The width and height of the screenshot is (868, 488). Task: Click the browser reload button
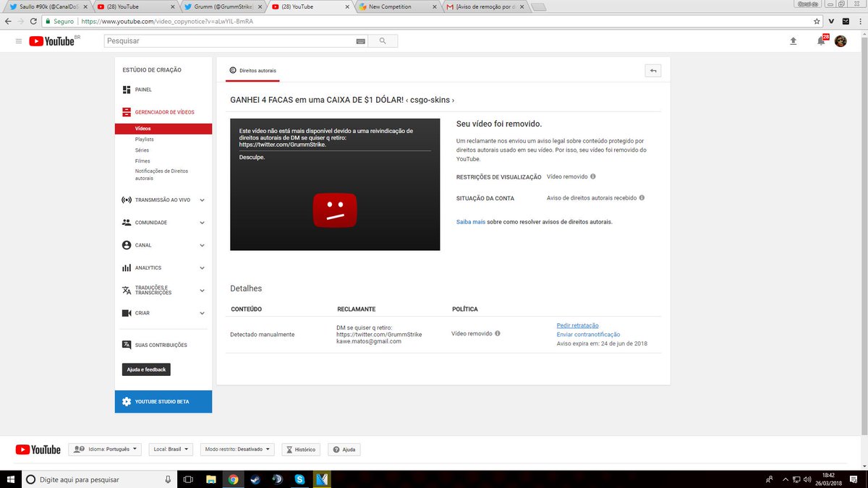coord(33,21)
